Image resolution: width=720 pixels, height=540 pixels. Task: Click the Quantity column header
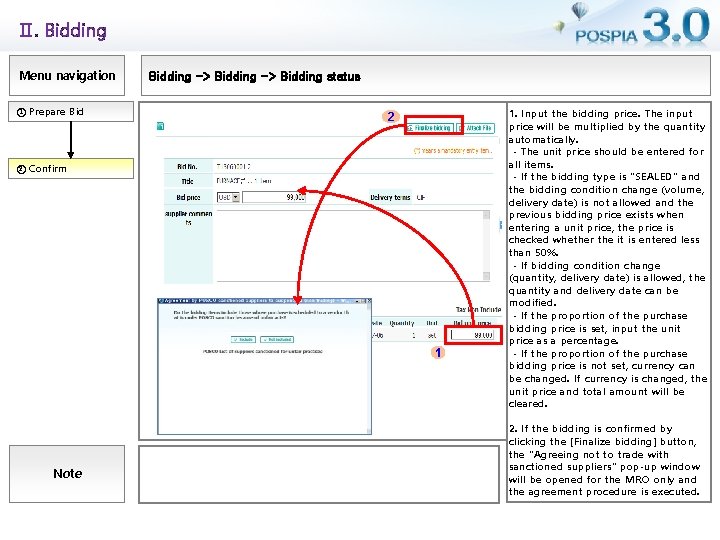[x=401, y=323]
